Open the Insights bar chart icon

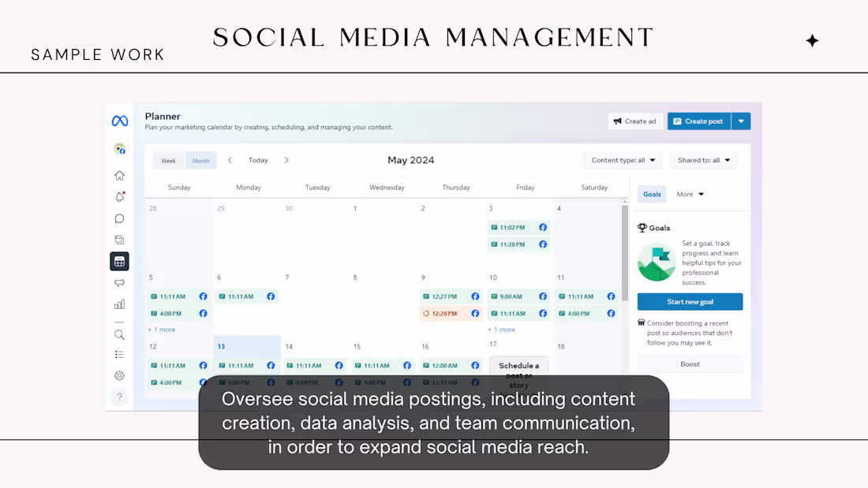pyautogui.click(x=120, y=304)
